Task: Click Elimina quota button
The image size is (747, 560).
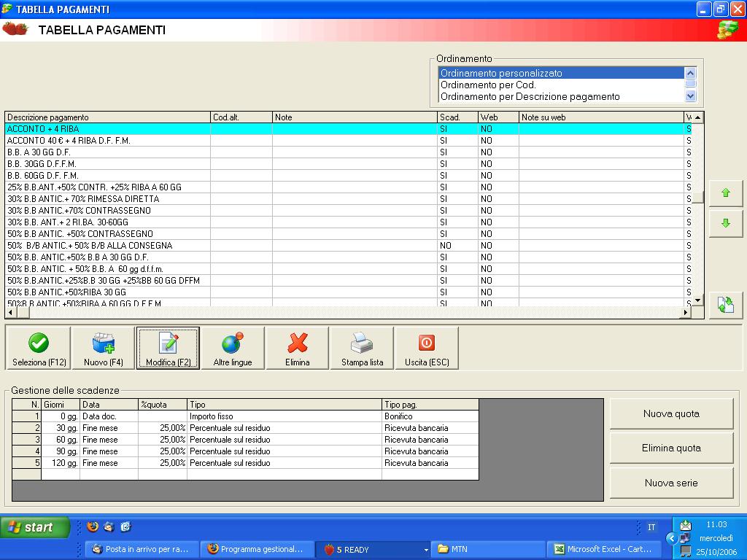Action: click(x=671, y=448)
